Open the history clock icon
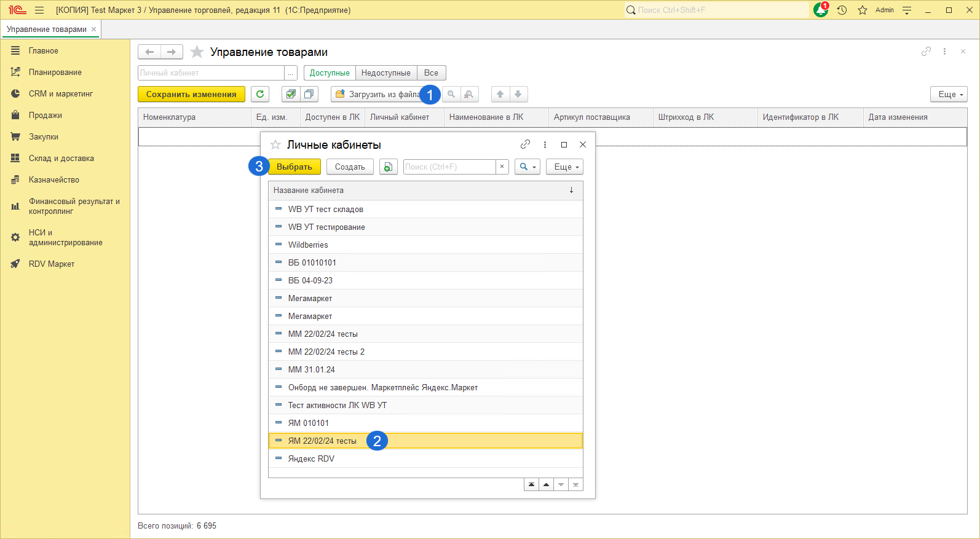 point(842,10)
